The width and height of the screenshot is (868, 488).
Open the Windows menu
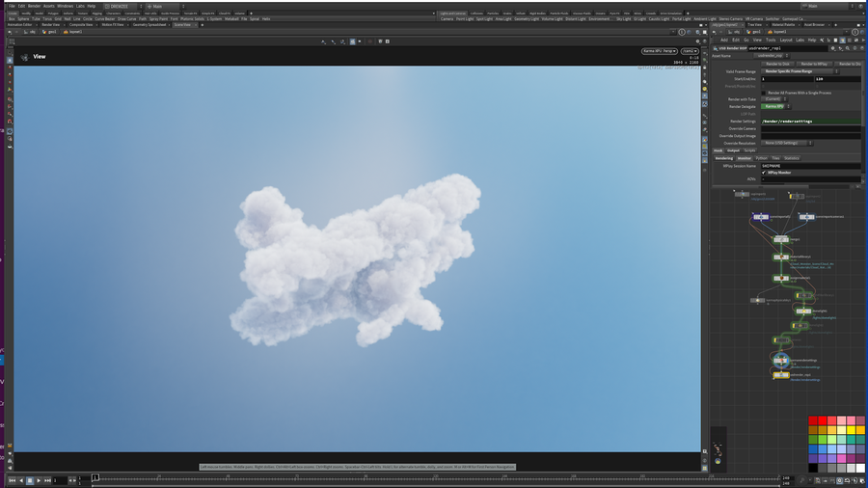click(x=65, y=6)
